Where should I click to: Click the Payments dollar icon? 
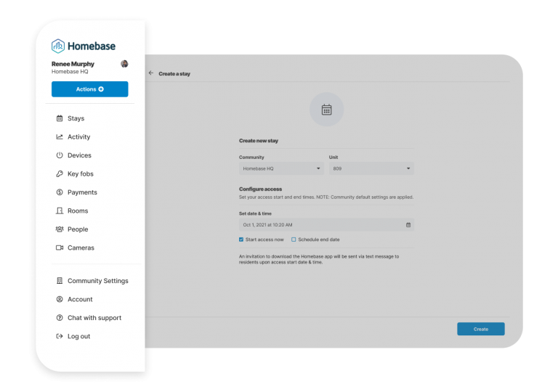pos(60,192)
